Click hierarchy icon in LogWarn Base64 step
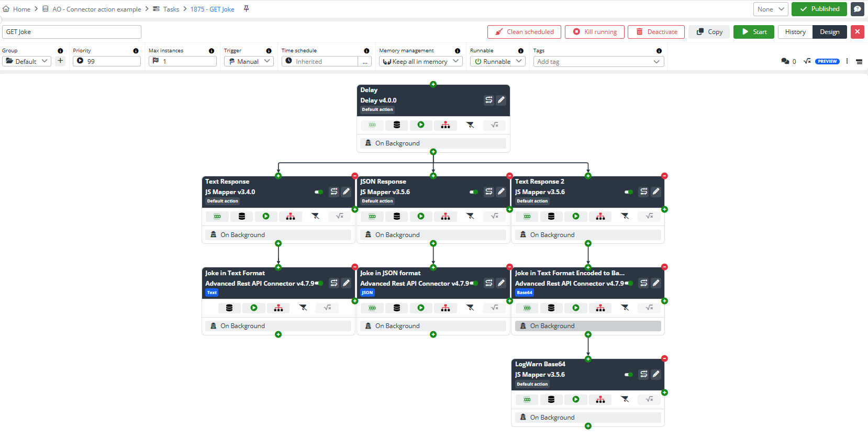The image size is (868, 439). pos(600,399)
